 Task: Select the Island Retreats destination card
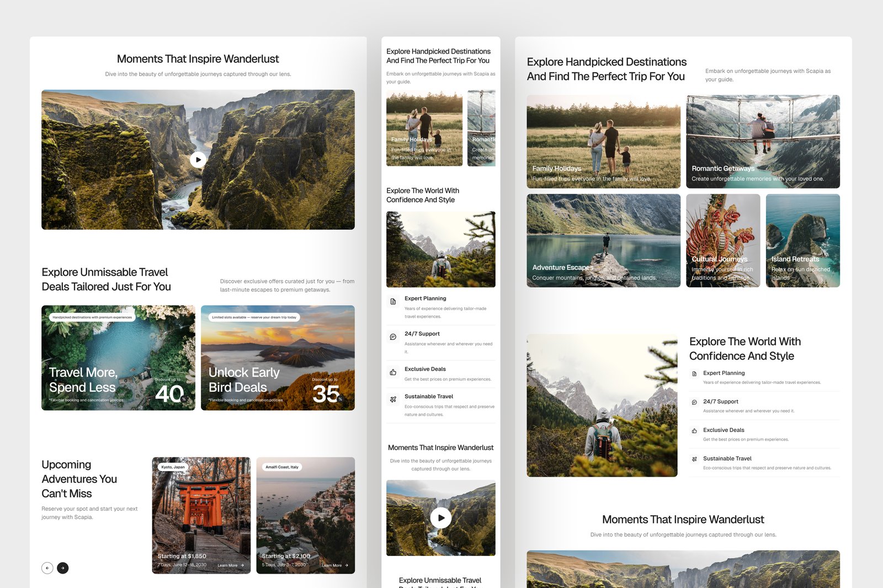click(802, 240)
